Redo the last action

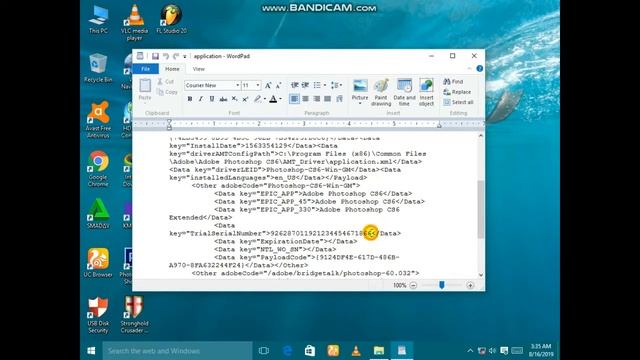click(x=176, y=56)
